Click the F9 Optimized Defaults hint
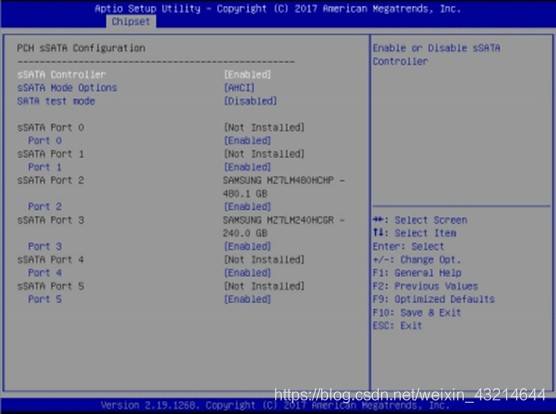Image resolution: width=556 pixels, height=414 pixels. [433, 299]
